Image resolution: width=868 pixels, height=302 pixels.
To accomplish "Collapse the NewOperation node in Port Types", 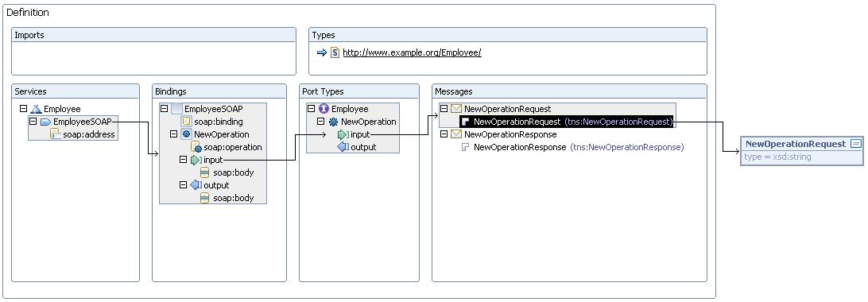I will (x=320, y=122).
